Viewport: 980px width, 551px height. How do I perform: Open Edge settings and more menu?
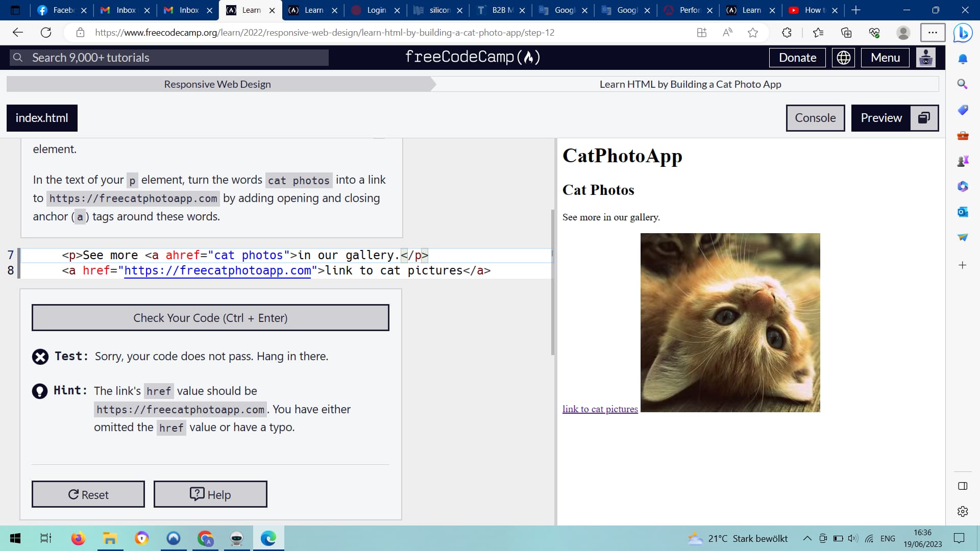coord(933,33)
